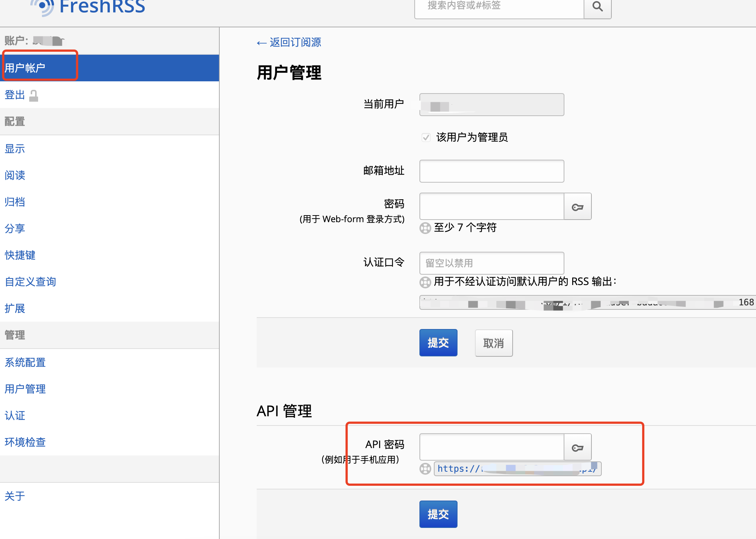Screen dimensions: 756x539
Task: Open the 快捷键 settings page
Action: (20, 255)
